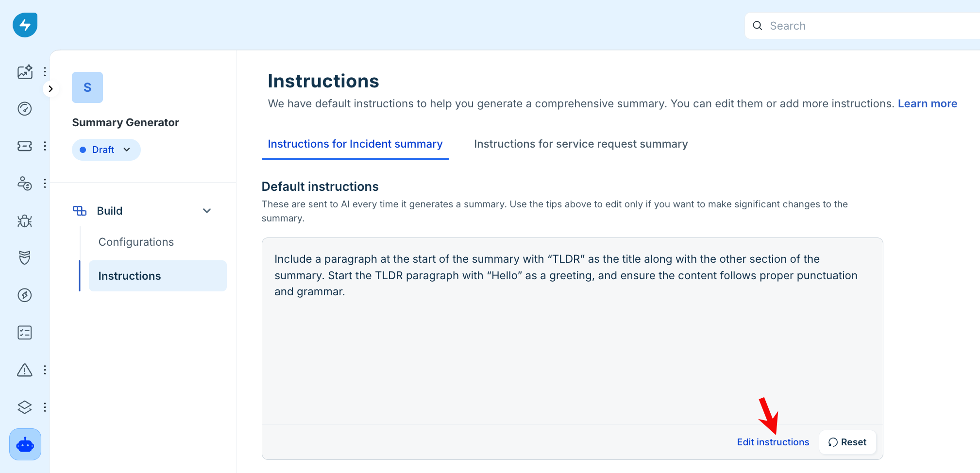
Task: Open the user and coin sidebar icon
Action: point(25,184)
